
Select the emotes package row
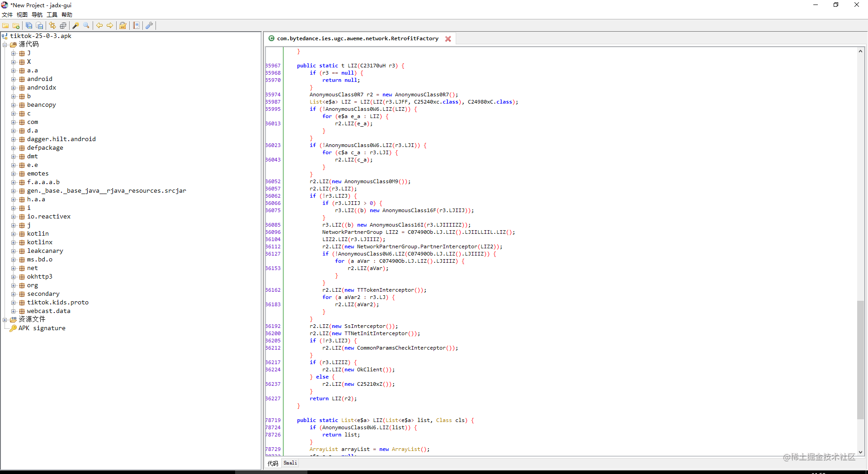point(38,174)
